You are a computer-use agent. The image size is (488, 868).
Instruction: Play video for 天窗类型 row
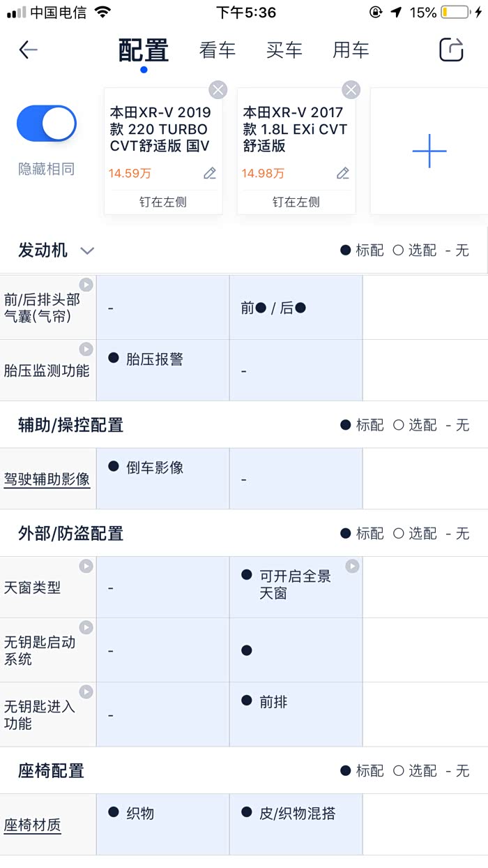[86, 566]
